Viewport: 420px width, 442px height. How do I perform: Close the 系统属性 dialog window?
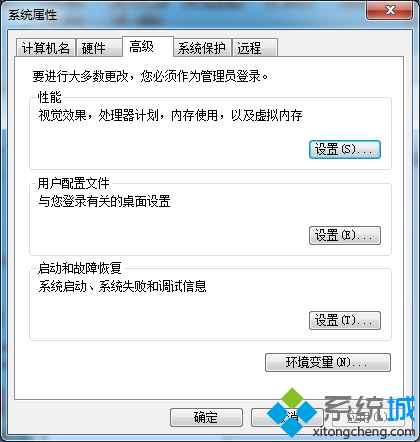coord(389,10)
